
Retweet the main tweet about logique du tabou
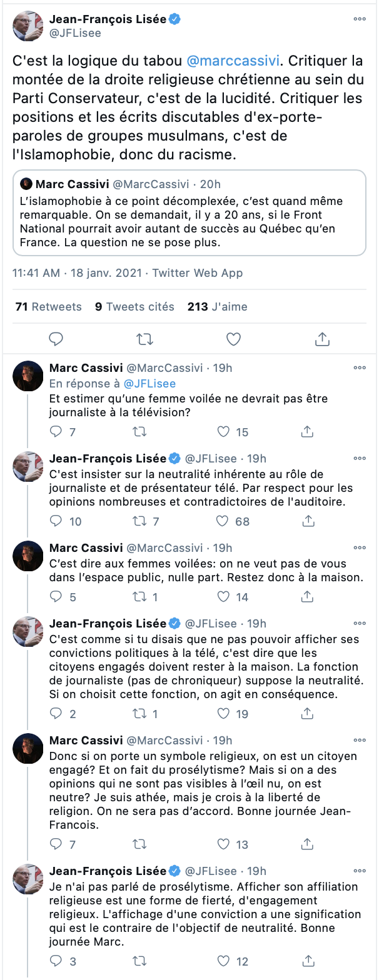tap(144, 339)
